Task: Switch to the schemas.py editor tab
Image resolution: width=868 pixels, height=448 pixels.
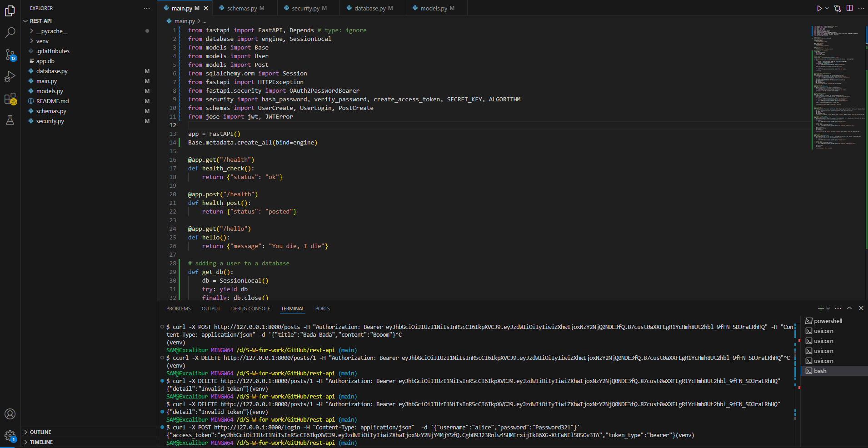Action: pos(242,8)
